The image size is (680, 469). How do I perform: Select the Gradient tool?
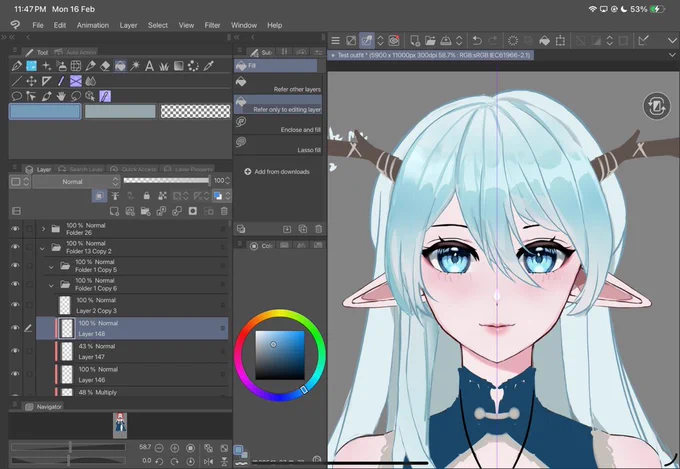tap(179, 66)
